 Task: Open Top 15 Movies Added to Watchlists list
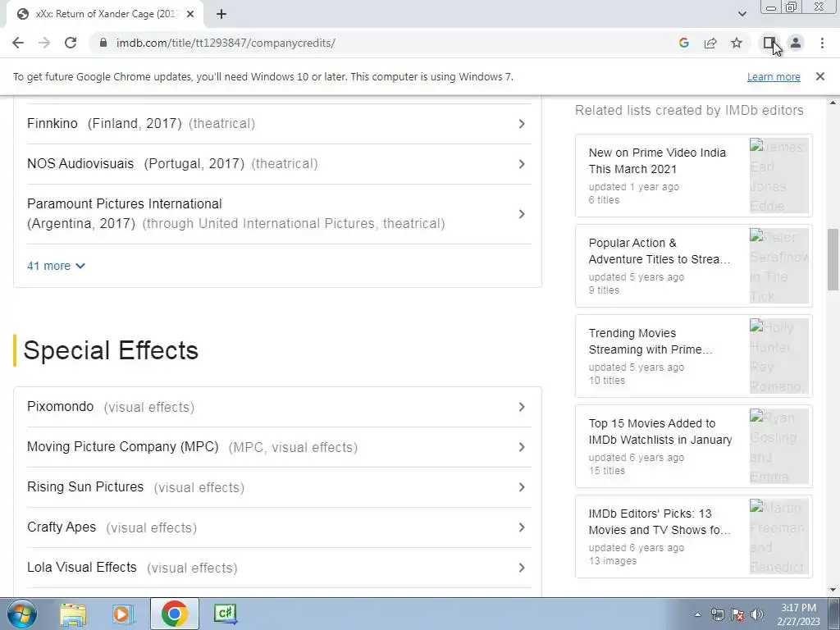click(660, 431)
